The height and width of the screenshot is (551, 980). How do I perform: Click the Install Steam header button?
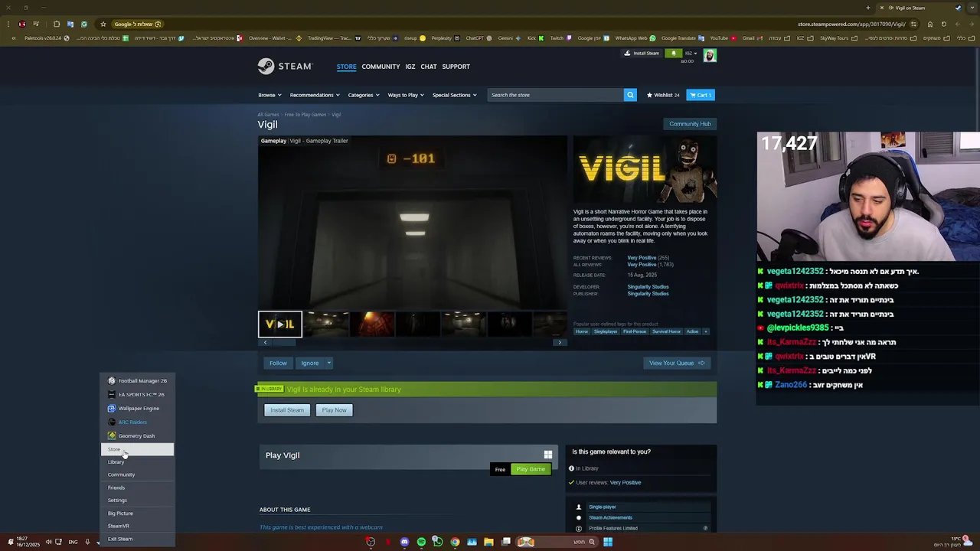click(642, 54)
